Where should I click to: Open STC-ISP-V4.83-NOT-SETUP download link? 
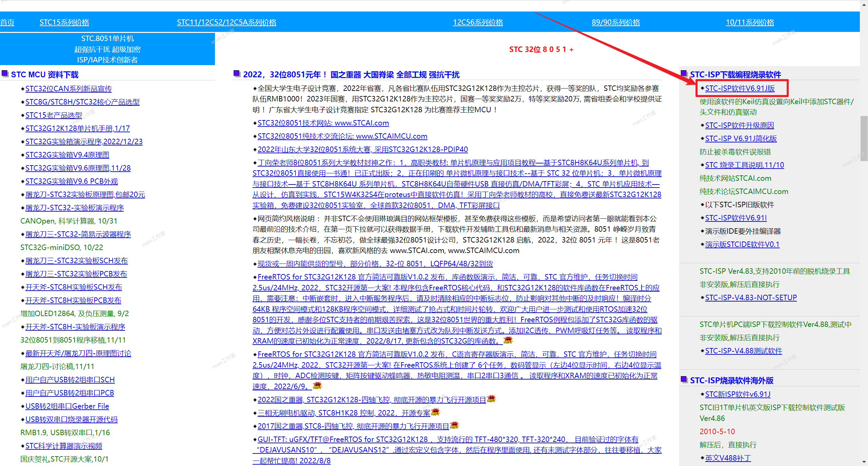click(x=751, y=298)
